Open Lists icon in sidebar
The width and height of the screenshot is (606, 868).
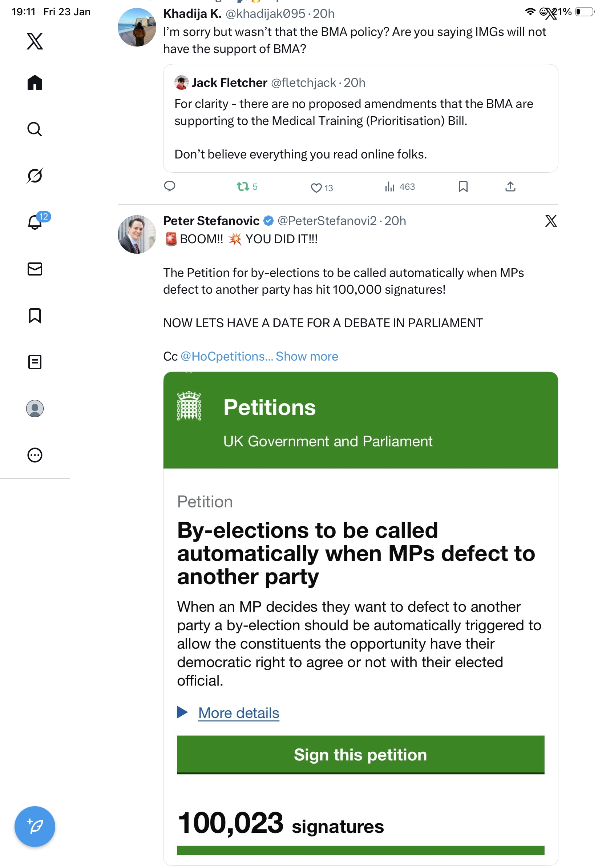pyautogui.click(x=35, y=362)
